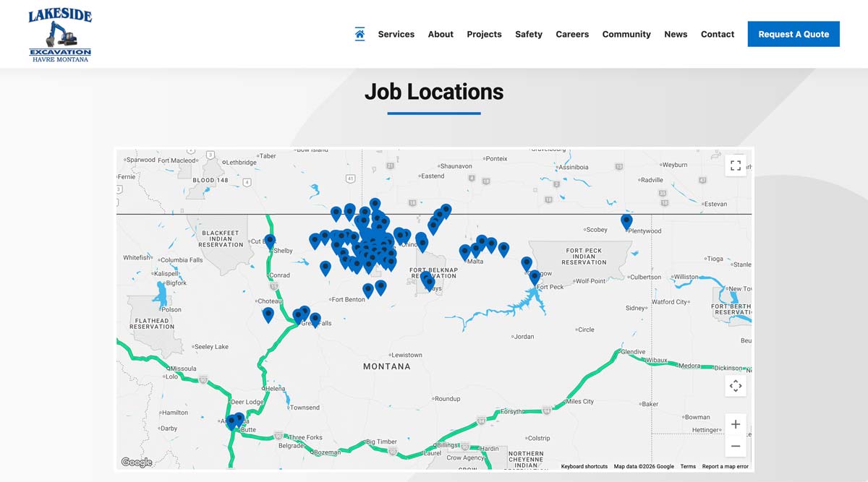
Task: Click the Scobey map label
Action: click(x=597, y=230)
